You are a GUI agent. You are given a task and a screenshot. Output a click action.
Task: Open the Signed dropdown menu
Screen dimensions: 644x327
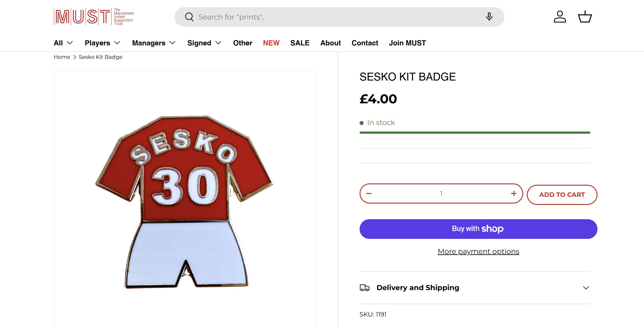coord(204,43)
